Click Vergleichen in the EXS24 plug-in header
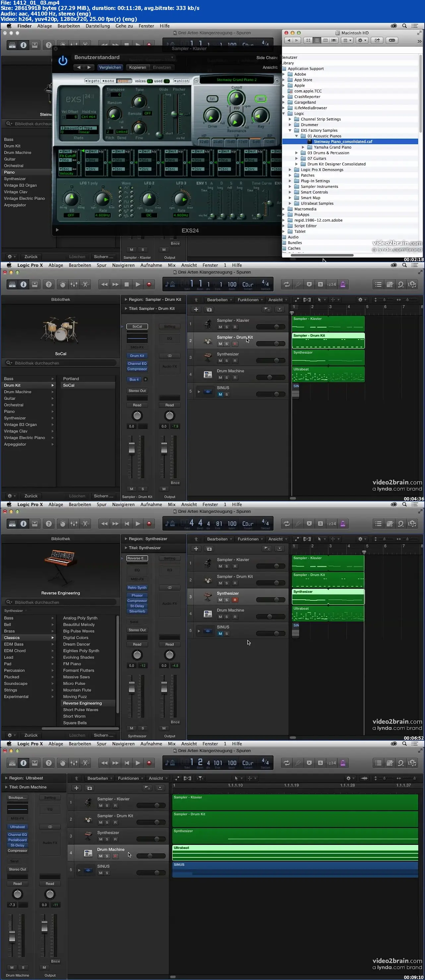The image size is (425, 980). [110, 67]
